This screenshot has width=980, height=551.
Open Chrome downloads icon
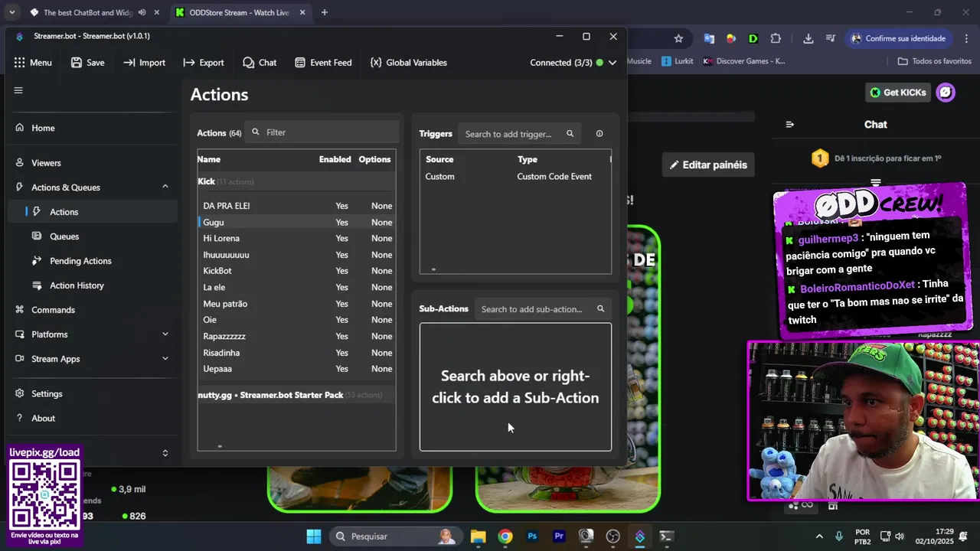point(808,38)
